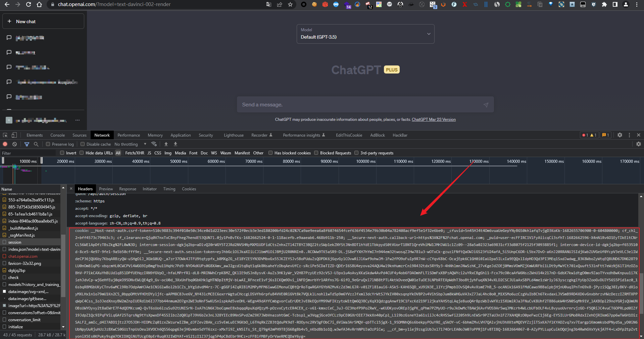Open the Chrome three-dot menu

coord(637,4)
